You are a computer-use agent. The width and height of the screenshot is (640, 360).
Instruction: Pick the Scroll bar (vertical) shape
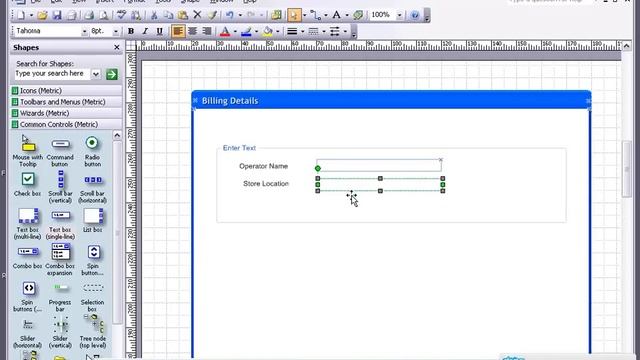coord(60,187)
